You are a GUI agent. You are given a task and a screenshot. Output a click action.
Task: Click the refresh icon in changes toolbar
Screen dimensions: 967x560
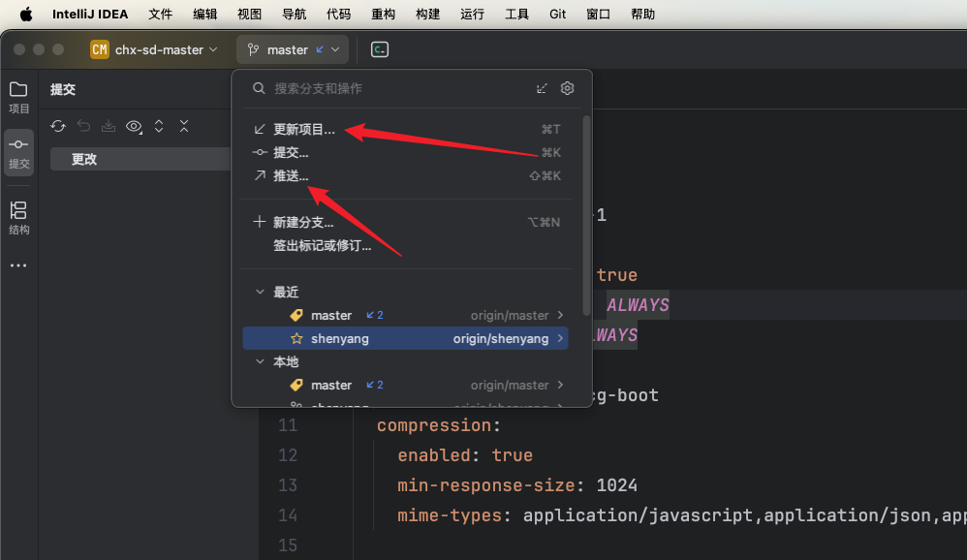[58, 126]
